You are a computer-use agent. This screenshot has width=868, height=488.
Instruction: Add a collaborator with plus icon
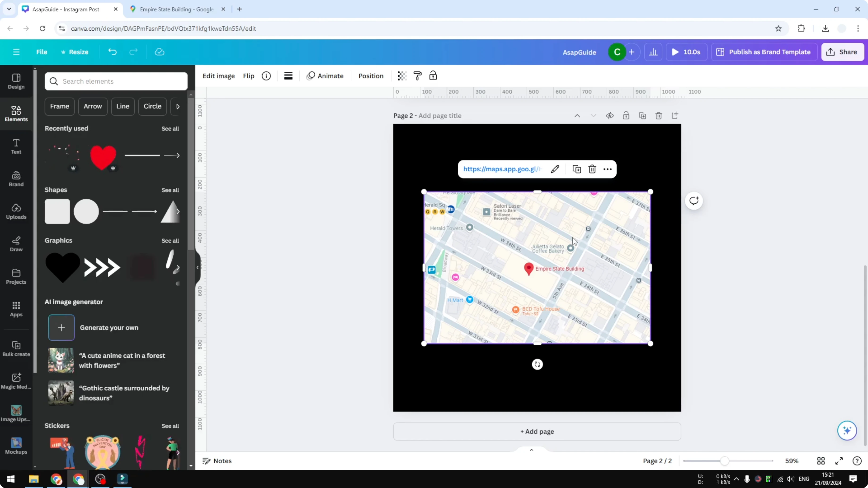pyautogui.click(x=631, y=52)
